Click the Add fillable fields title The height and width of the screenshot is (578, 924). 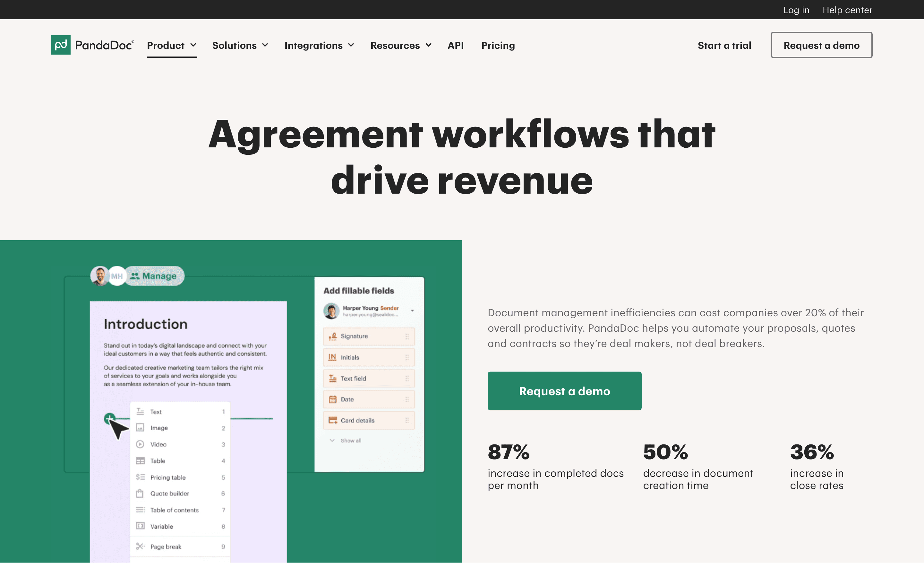coord(358,291)
